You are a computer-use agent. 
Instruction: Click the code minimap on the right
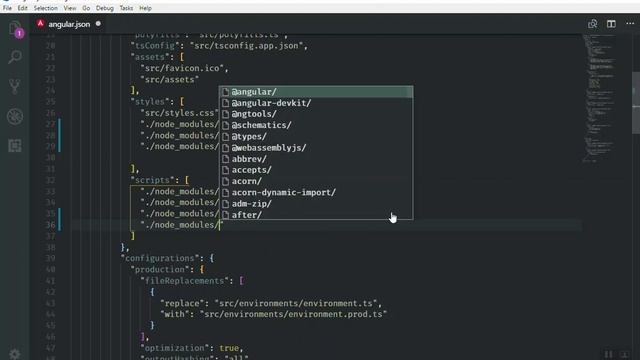(600, 98)
